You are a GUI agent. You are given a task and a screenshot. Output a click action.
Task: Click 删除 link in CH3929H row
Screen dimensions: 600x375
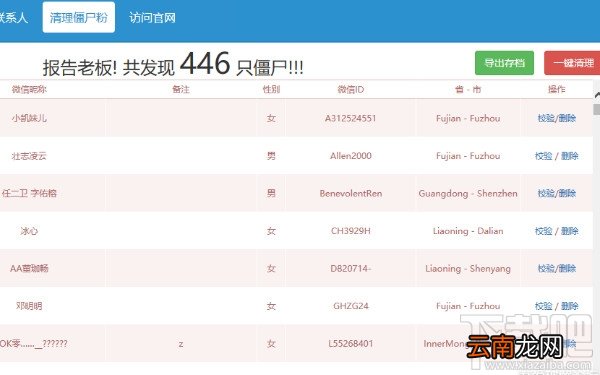[x=569, y=231]
